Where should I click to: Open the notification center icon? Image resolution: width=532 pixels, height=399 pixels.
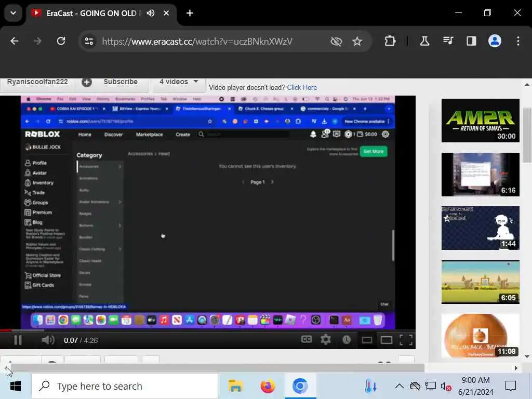(x=511, y=386)
